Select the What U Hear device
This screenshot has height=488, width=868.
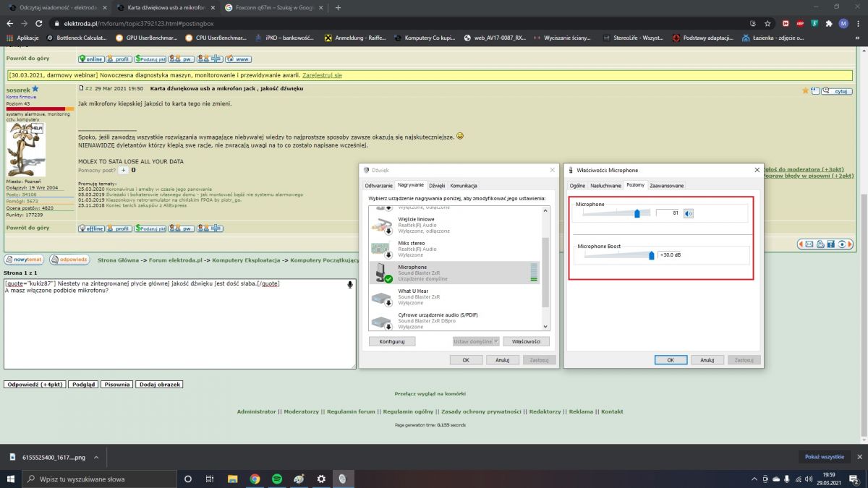[454, 296]
